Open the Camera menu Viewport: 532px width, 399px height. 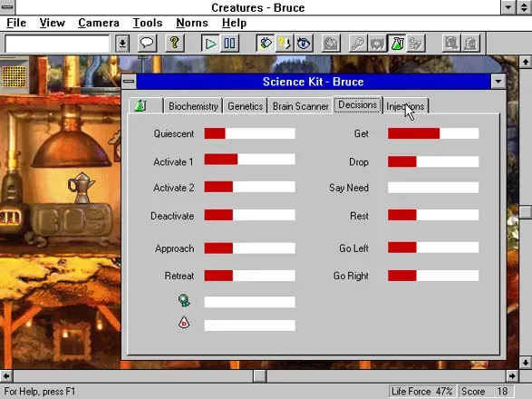(x=99, y=23)
